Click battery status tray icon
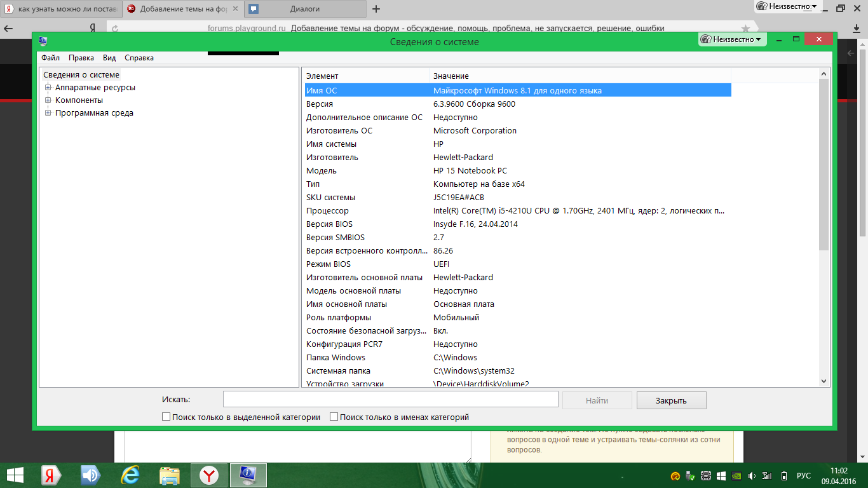The height and width of the screenshot is (488, 868). pos(783,476)
